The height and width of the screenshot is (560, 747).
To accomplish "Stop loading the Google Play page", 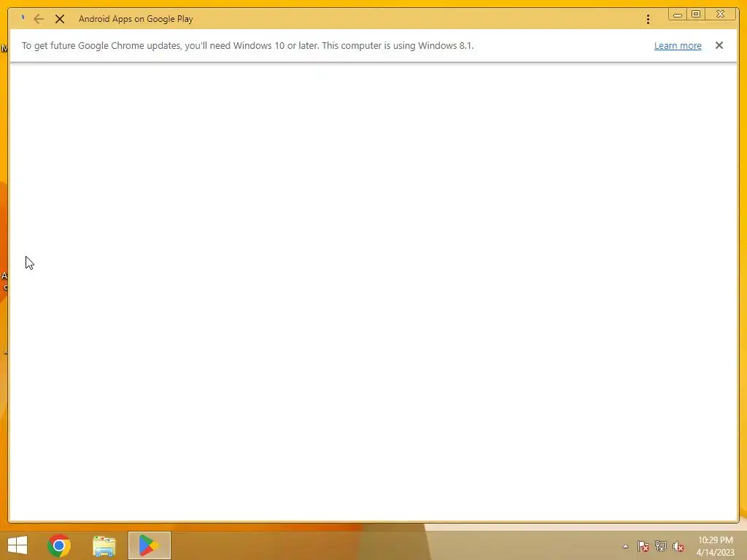I will point(60,19).
